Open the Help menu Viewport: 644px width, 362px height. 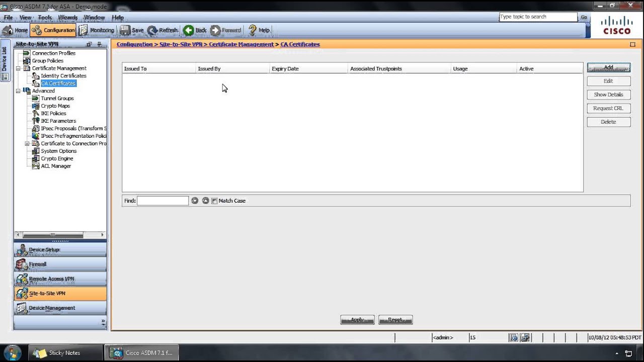tap(118, 18)
